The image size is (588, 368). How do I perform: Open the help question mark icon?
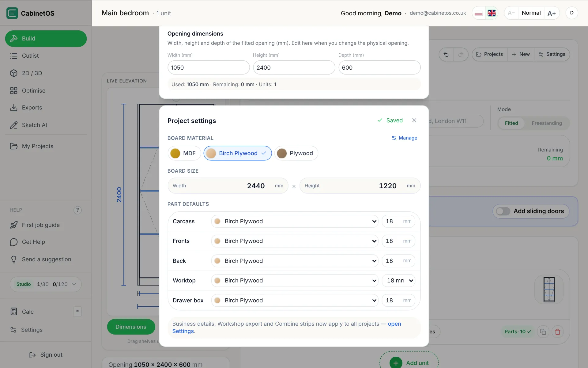[x=77, y=210]
